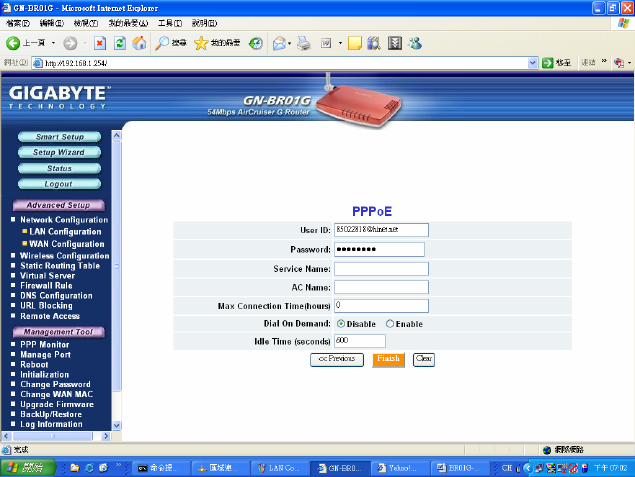635x477 pixels.
Task: Click the Status button
Action: coord(60,168)
